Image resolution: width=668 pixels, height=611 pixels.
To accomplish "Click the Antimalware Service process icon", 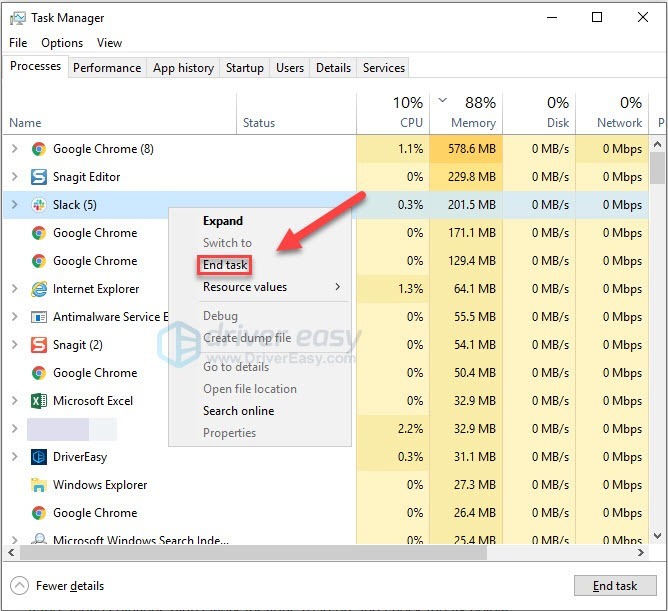I will click(39, 317).
